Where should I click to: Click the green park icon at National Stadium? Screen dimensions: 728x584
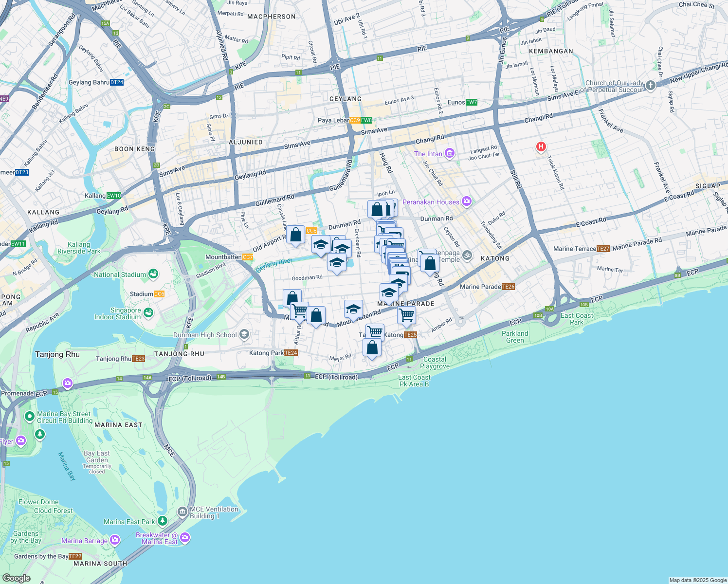(152, 274)
